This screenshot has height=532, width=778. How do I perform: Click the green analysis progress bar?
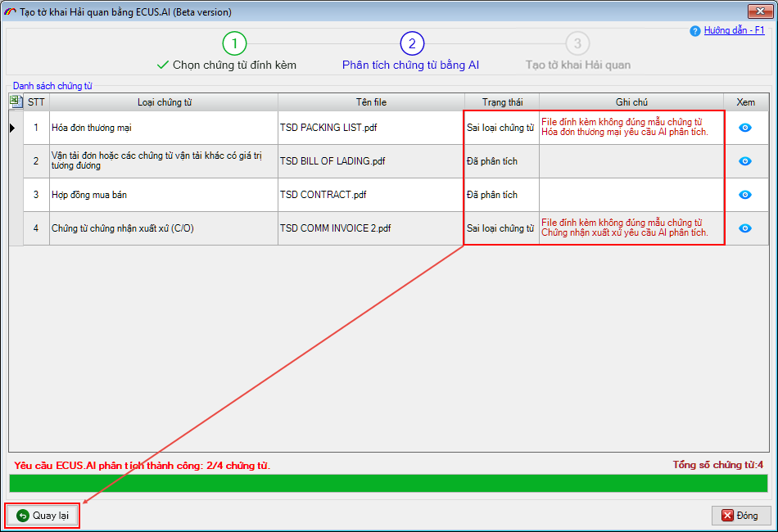click(x=388, y=483)
